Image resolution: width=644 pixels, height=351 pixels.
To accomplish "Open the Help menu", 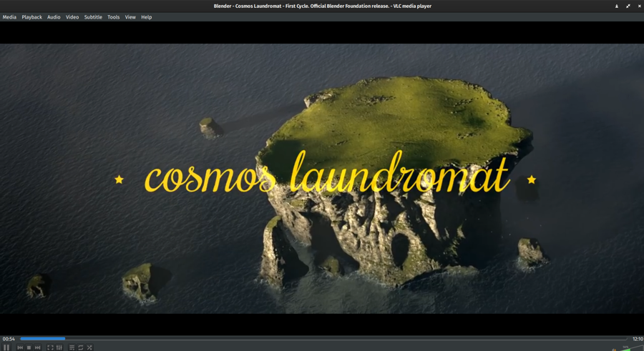I will tap(147, 17).
